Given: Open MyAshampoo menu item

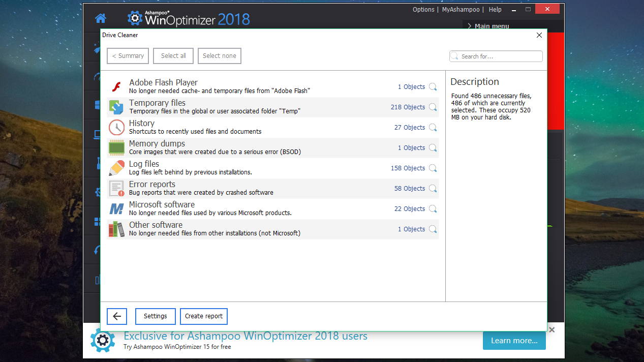Looking at the screenshot, I should pos(461,10).
